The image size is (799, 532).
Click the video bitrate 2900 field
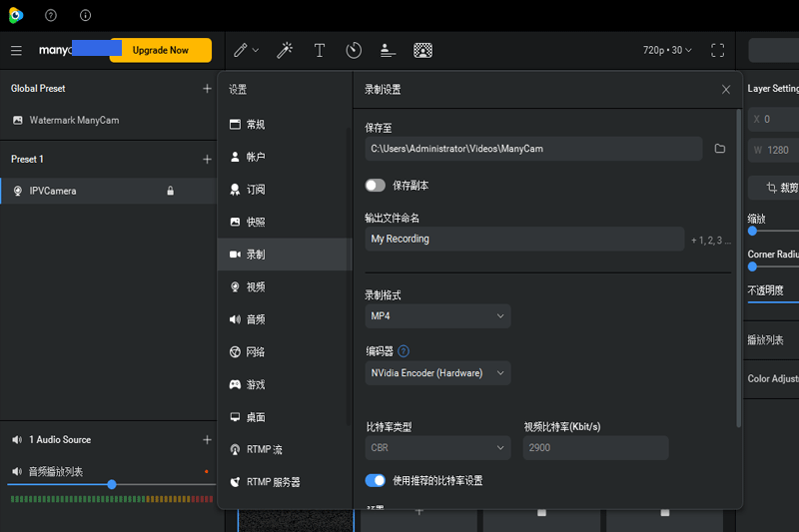(x=595, y=448)
